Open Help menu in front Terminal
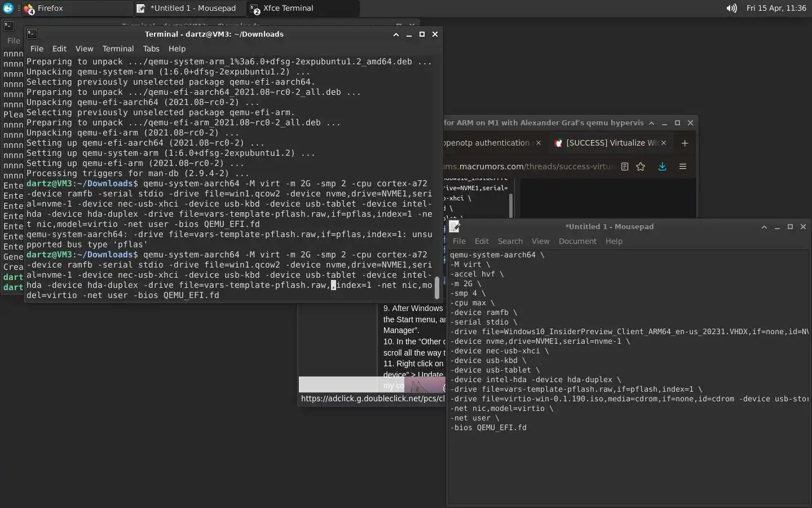812x508 pixels. 177,49
